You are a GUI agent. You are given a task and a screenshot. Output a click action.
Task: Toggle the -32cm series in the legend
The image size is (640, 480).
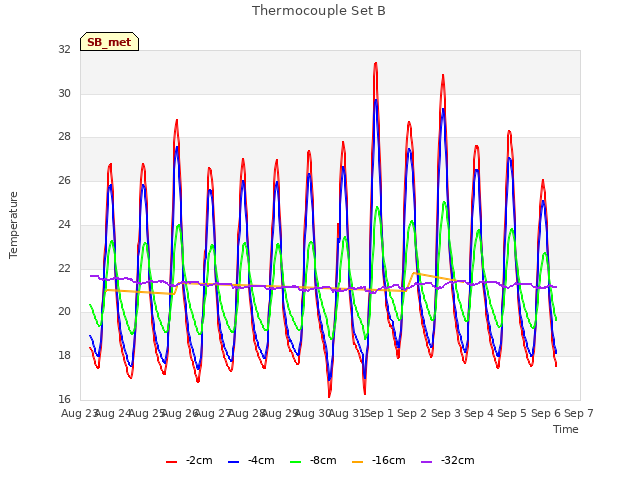pos(448,461)
